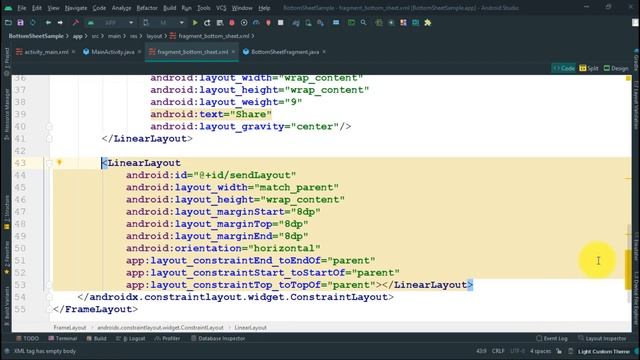Click the '4 spaces' indent setting
Image resolution: width=640 pixels, height=360 pixels.
pos(540,351)
